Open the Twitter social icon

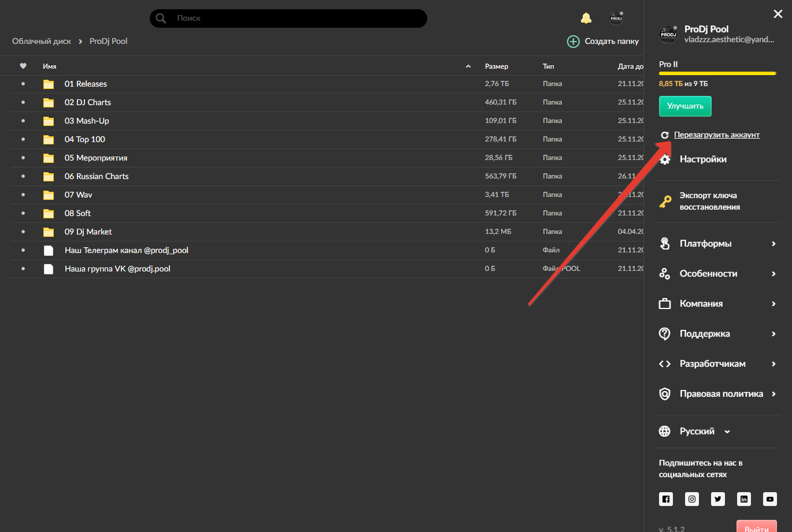[718, 499]
